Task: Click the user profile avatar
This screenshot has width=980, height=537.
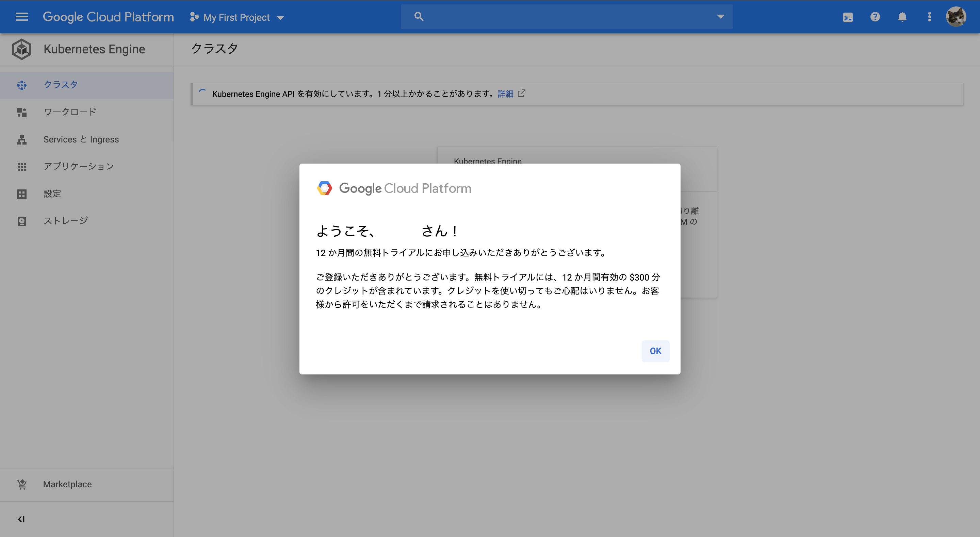Action: [955, 17]
